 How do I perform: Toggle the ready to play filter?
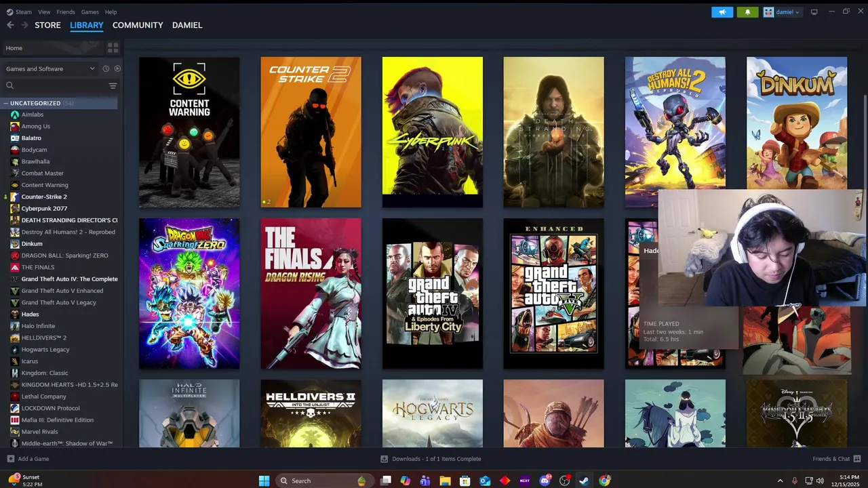(x=117, y=68)
